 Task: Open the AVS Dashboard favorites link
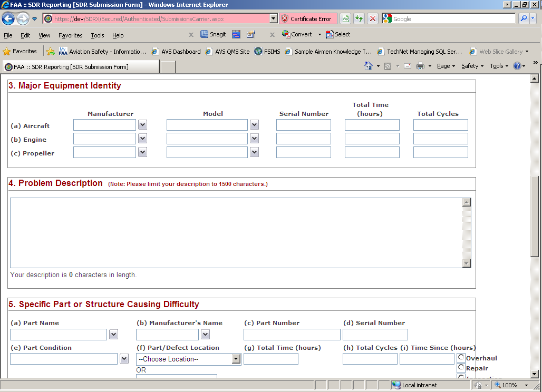click(x=176, y=52)
